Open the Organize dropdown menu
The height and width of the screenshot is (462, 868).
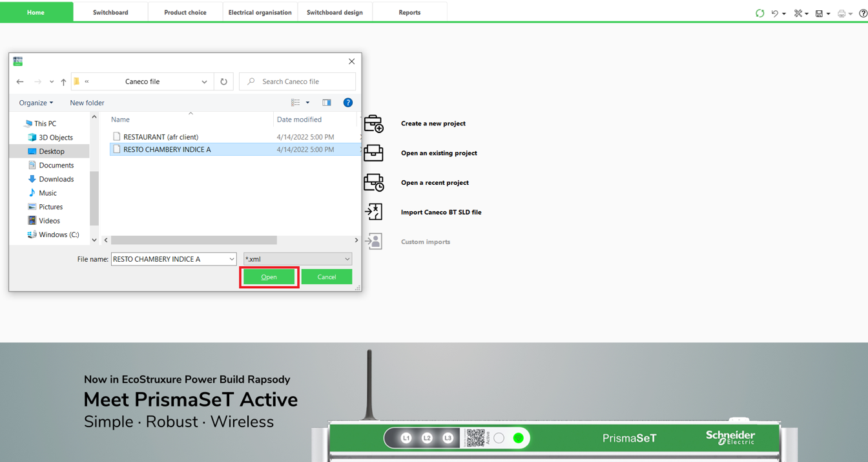click(x=36, y=103)
